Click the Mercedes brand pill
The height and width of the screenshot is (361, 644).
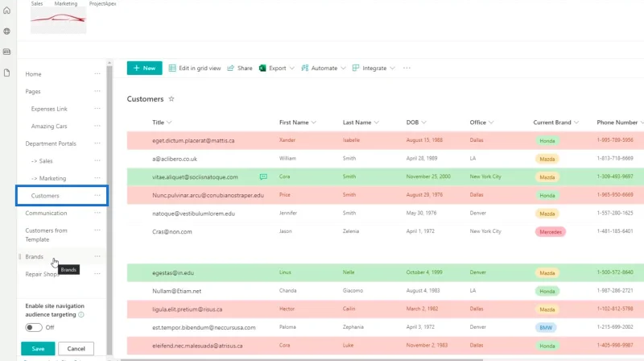click(551, 232)
